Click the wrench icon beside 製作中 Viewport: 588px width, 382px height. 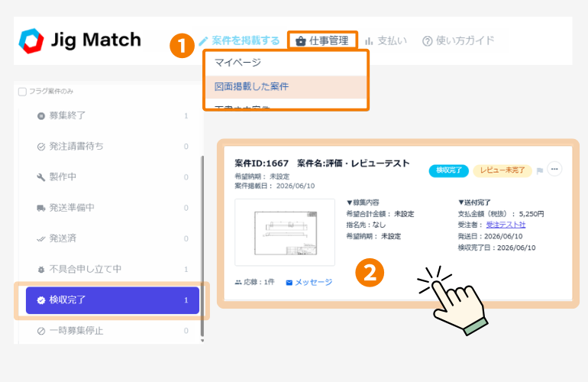point(41,177)
